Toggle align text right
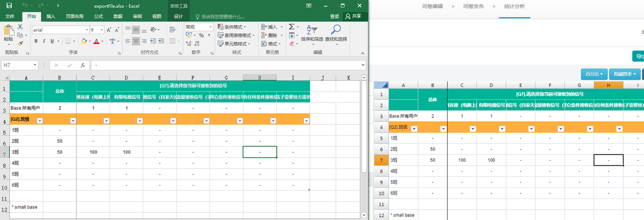The width and height of the screenshot is (644, 220). pyautogui.click(x=145, y=41)
